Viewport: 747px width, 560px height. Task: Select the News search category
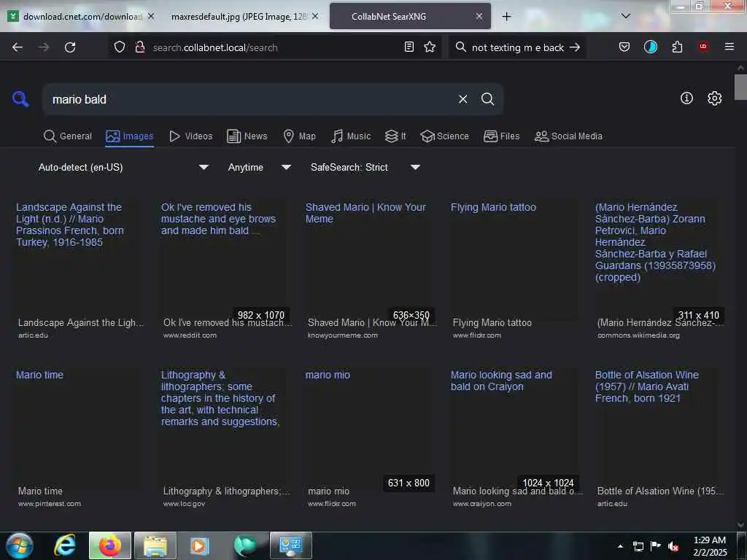247,136
